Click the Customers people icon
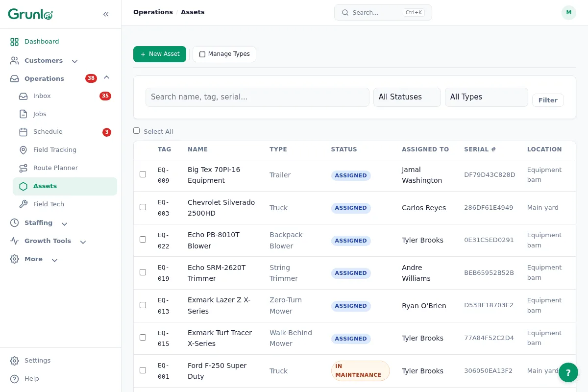 click(15, 61)
